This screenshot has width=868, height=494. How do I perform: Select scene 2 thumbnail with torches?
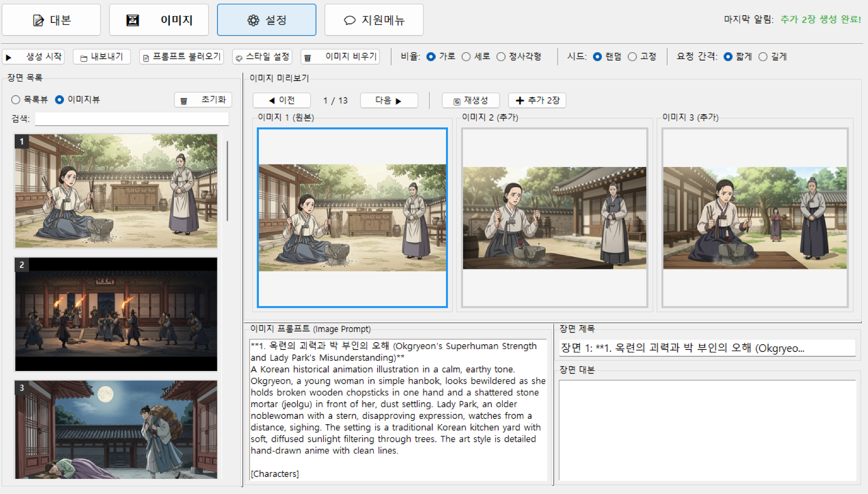coord(116,314)
